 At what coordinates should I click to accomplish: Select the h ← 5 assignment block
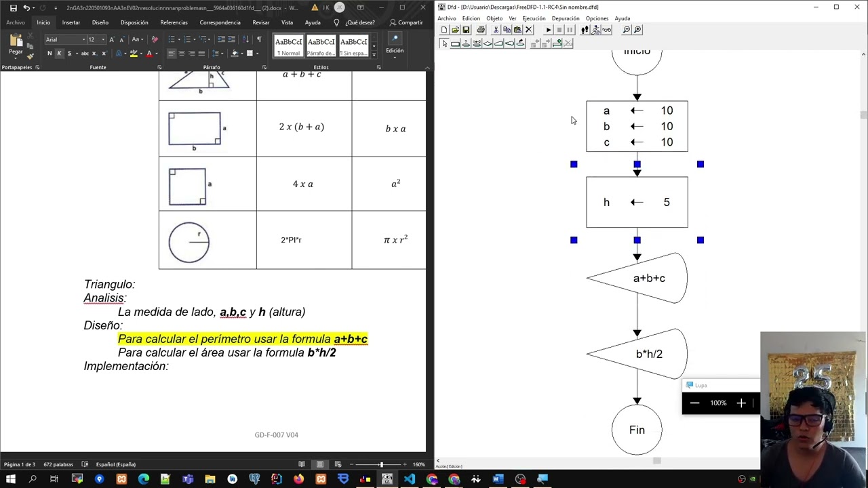tap(637, 202)
